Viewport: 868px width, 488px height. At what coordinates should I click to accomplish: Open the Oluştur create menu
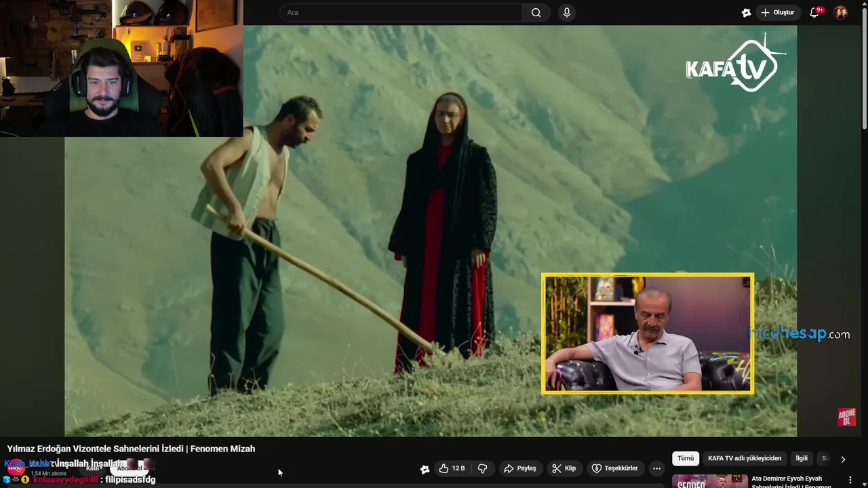coord(777,12)
